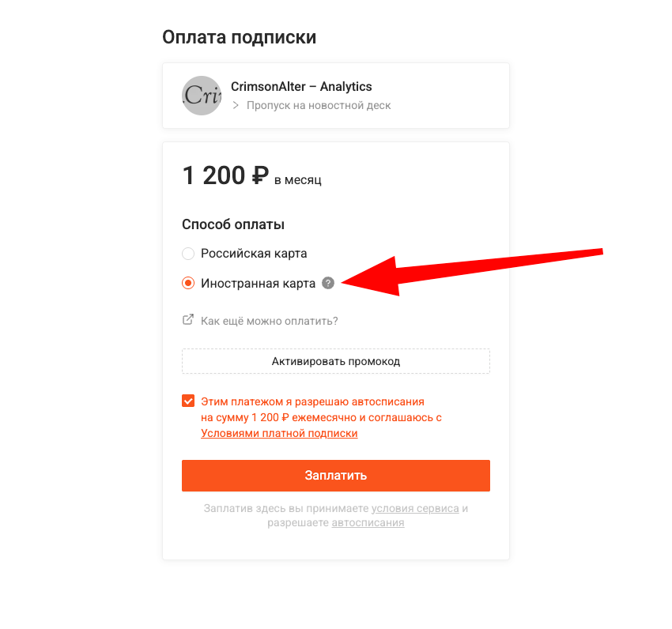This screenshot has width=672, height=629.
Task: Click the external link icon
Action: tap(188, 320)
